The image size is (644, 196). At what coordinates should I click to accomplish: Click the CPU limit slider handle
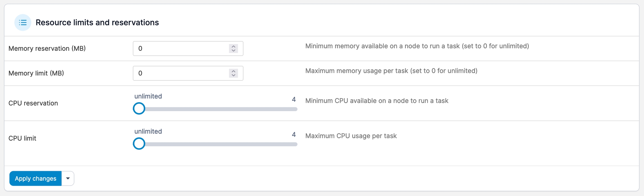139,144
